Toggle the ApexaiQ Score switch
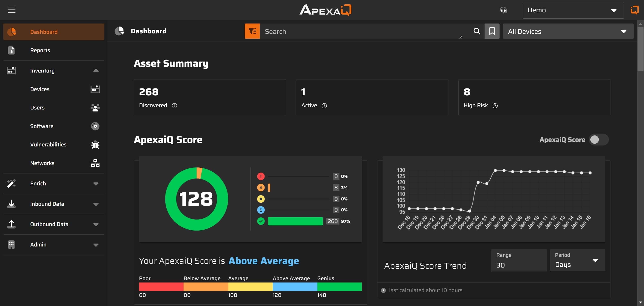644x306 pixels. pos(599,140)
